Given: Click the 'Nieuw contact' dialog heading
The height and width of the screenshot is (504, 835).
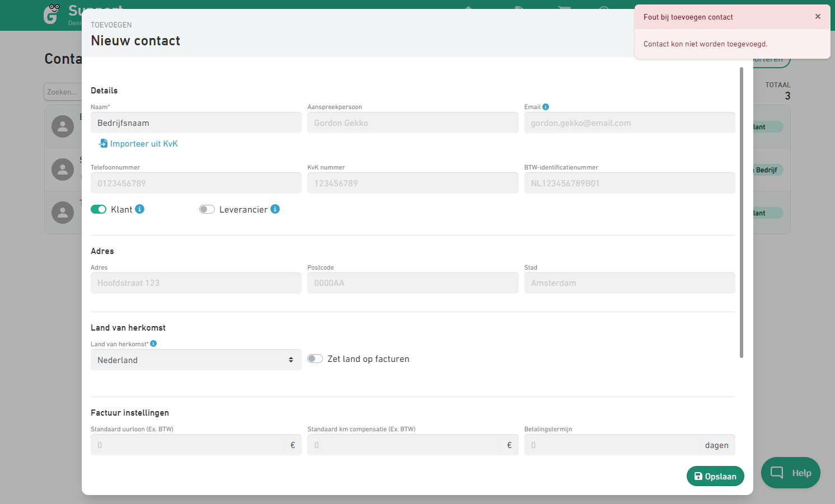Looking at the screenshot, I should pyautogui.click(x=135, y=41).
